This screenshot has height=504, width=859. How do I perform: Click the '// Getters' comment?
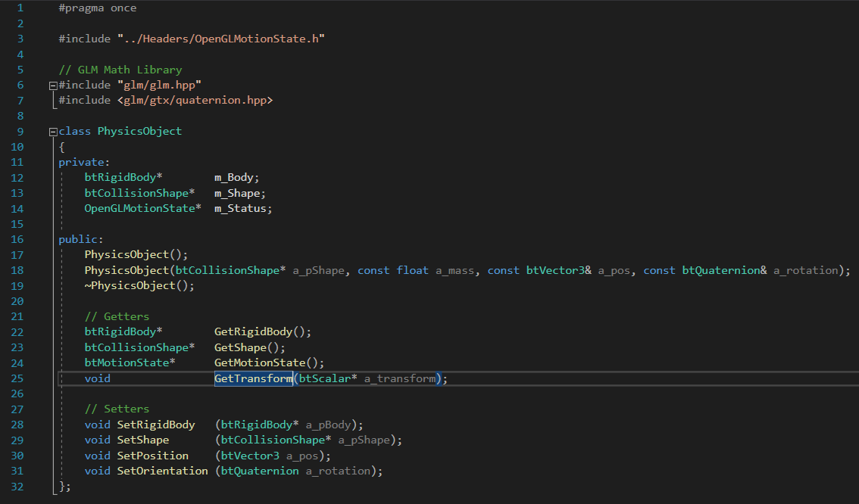point(117,316)
